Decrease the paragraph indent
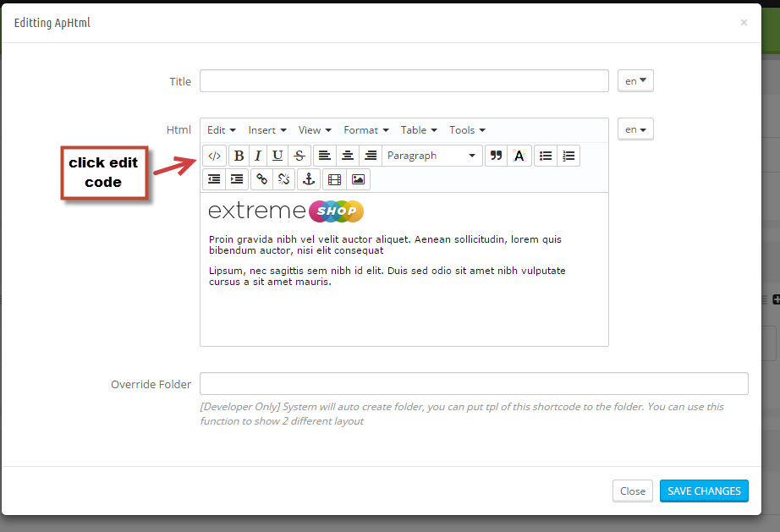 pos(214,179)
